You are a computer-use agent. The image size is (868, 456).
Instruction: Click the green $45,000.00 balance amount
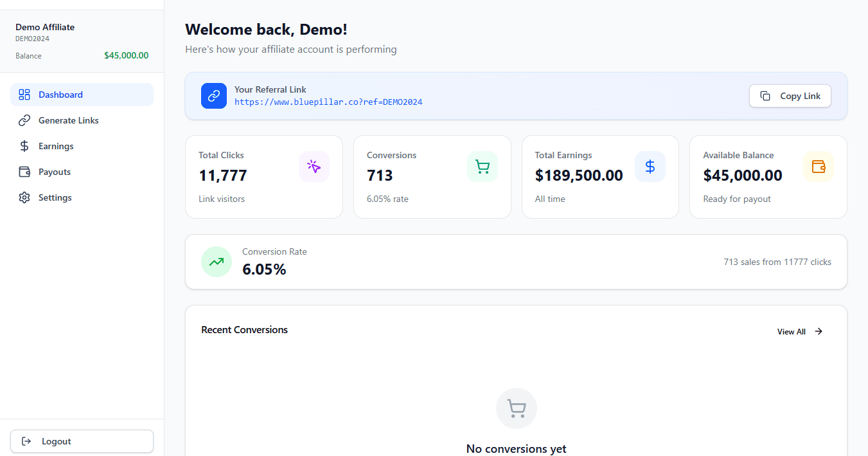point(126,55)
